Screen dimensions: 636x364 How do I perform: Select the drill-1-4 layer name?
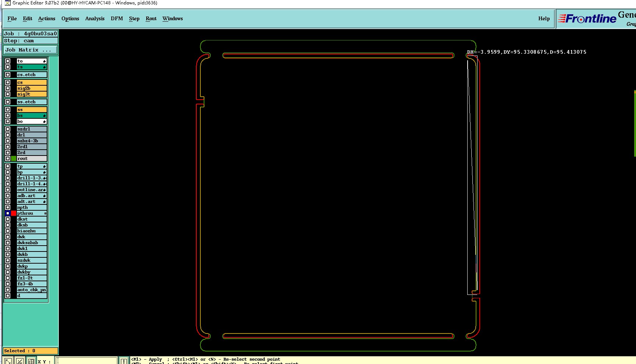pos(32,184)
